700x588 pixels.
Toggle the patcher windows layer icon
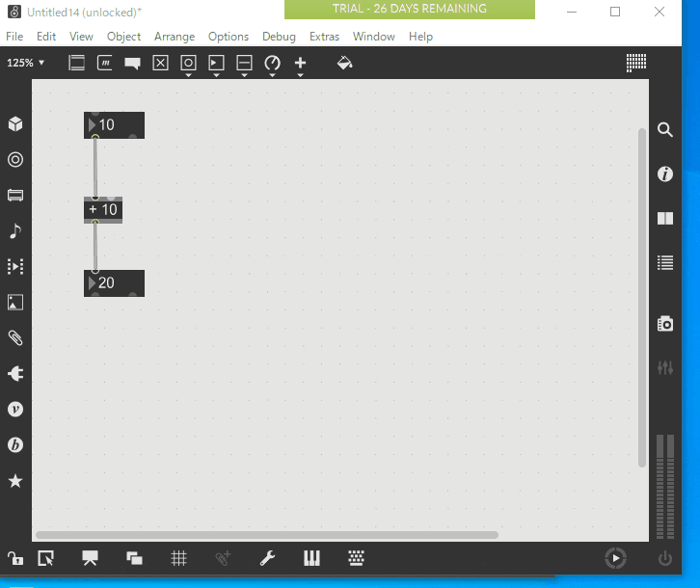[x=134, y=558]
